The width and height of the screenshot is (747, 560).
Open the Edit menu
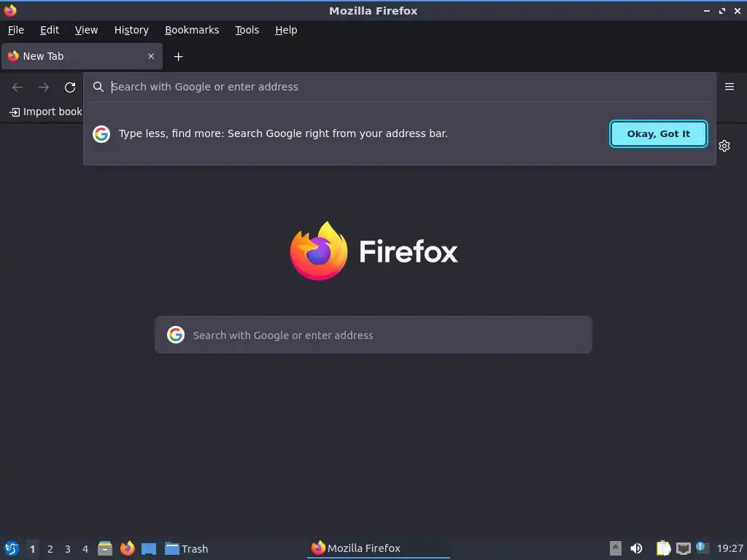click(50, 30)
